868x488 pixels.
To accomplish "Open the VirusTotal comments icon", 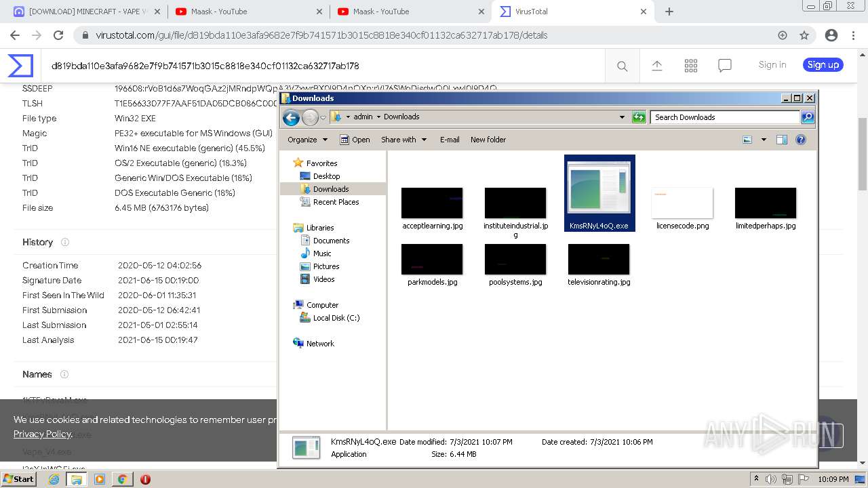I will (725, 66).
